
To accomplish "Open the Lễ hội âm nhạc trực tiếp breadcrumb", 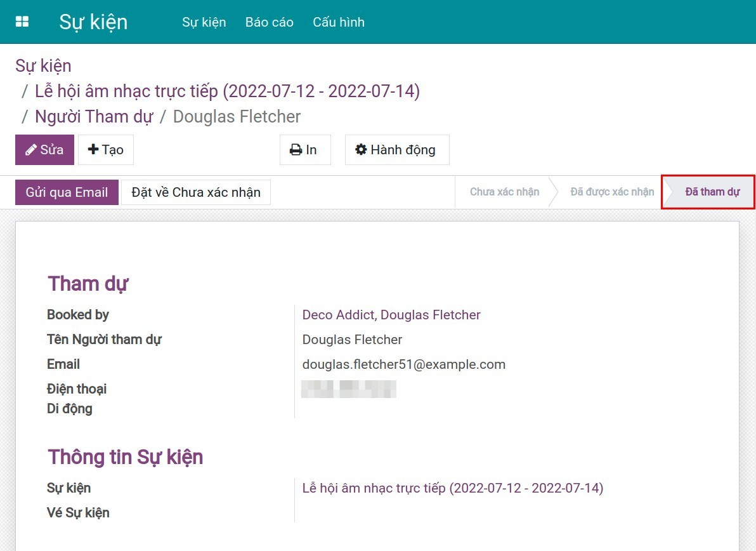I will tap(227, 91).
